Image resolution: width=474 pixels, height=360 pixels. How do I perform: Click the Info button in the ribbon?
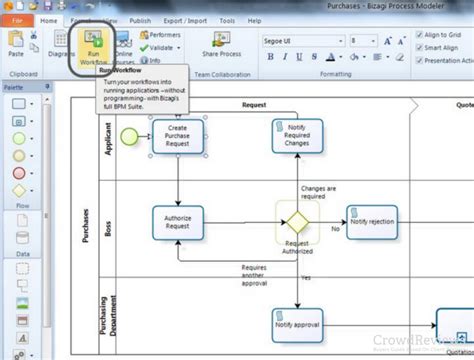pos(150,60)
